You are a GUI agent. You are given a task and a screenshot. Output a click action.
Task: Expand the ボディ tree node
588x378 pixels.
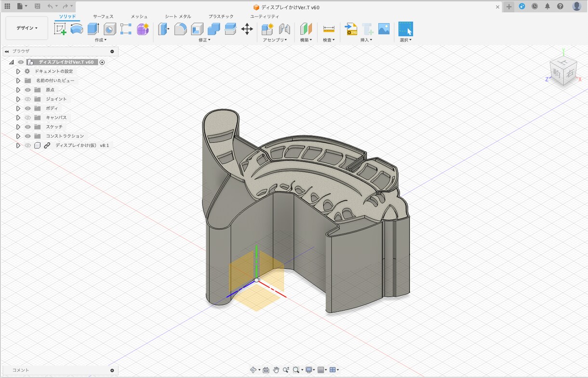[x=18, y=108]
